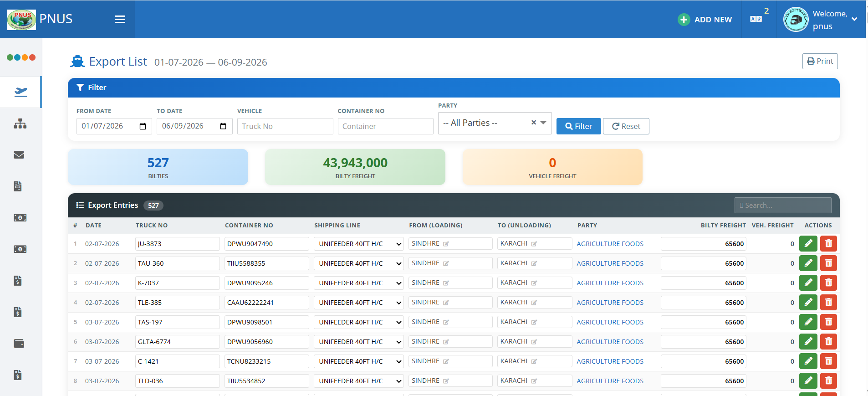
Task: Open shipping line dropdown for TAS-197
Action: click(358, 322)
